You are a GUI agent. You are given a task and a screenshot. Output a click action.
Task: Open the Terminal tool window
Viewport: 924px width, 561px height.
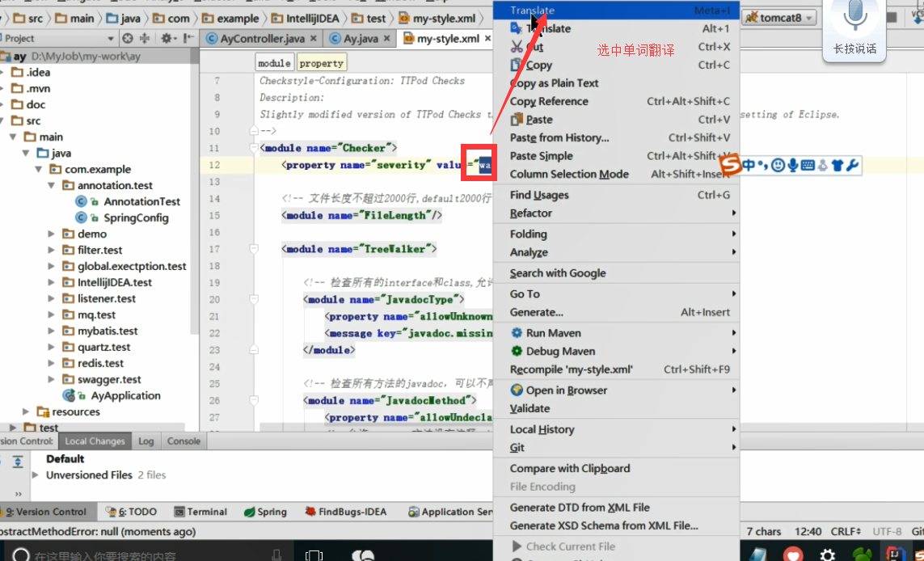[x=199, y=512]
